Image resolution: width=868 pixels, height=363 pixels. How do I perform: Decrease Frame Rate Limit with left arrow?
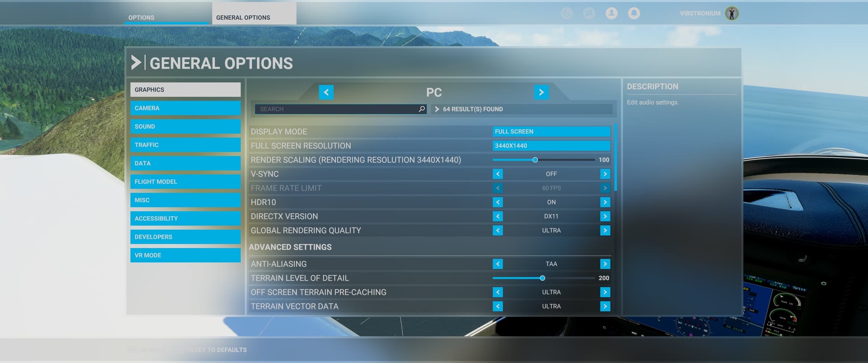point(498,188)
